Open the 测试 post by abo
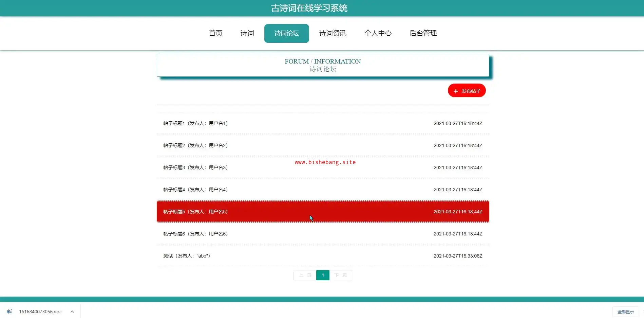Screen dimensions: 644x318 click(x=187, y=256)
